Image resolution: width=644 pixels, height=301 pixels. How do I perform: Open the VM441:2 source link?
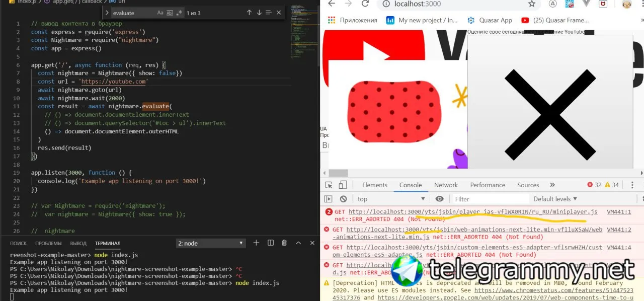click(x=619, y=230)
